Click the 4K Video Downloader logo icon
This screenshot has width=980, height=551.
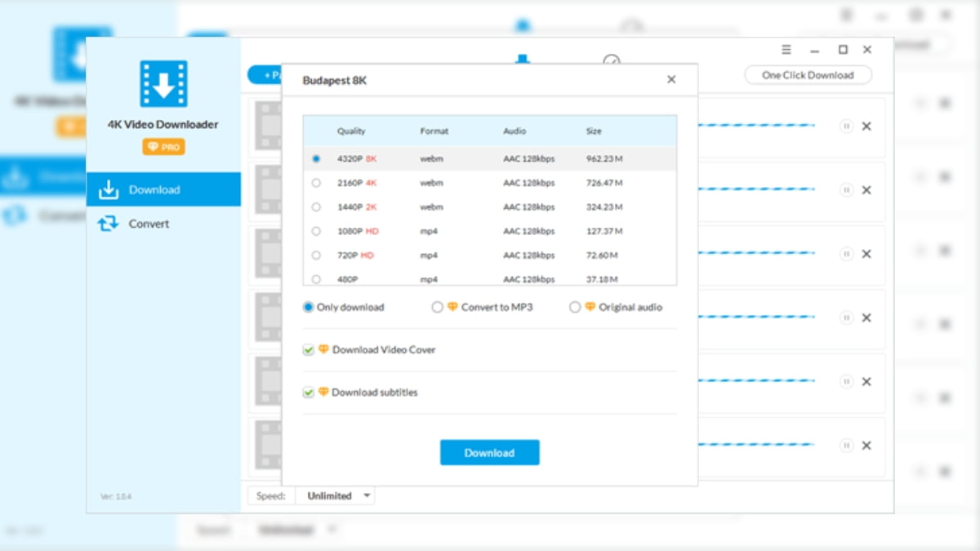(163, 85)
